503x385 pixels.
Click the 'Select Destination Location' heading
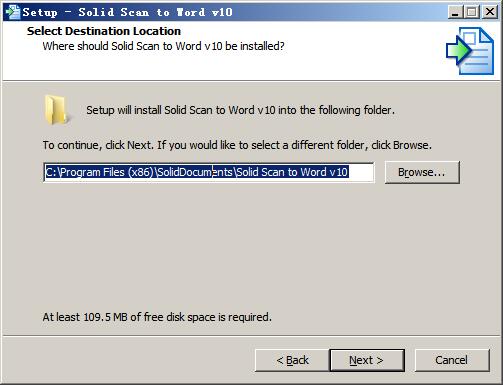tap(104, 31)
